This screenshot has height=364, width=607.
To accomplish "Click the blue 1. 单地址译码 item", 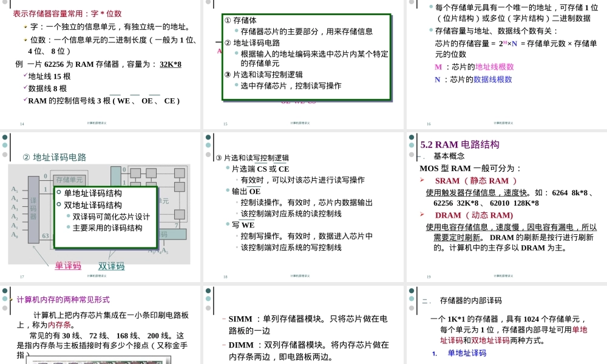I will point(459,353).
